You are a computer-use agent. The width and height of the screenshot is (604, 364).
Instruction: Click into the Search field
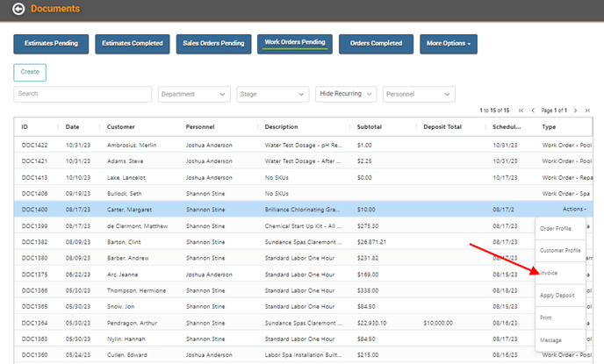pyautogui.click(x=83, y=93)
